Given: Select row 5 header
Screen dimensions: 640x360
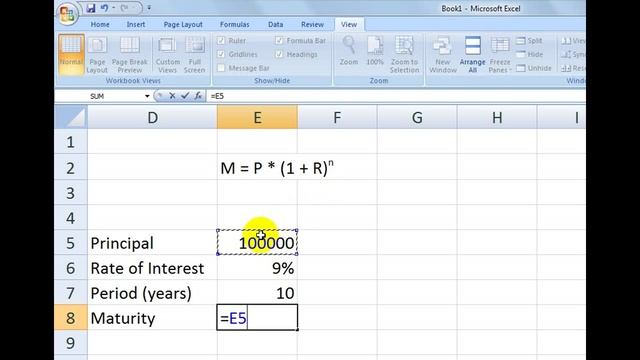Looking at the screenshot, I should point(71,242).
